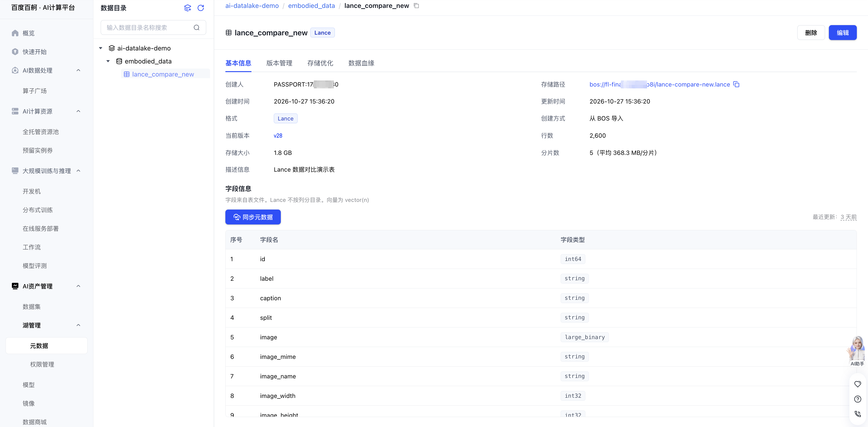Select the 基本信息 tab
Image resolution: width=868 pixels, height=427 pixels.
[238, 63]
